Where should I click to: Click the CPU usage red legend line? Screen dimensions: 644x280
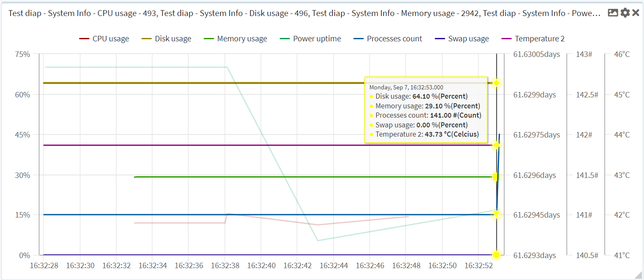[x=84, y=39]
